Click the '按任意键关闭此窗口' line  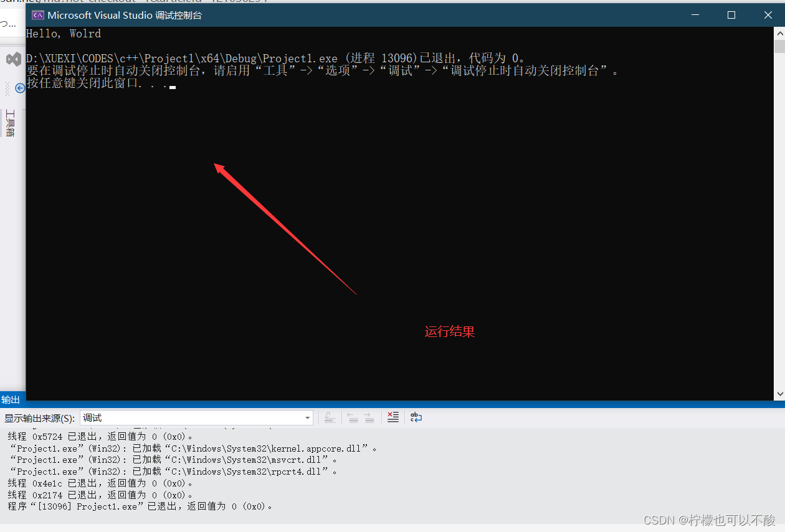click(101, 83)
